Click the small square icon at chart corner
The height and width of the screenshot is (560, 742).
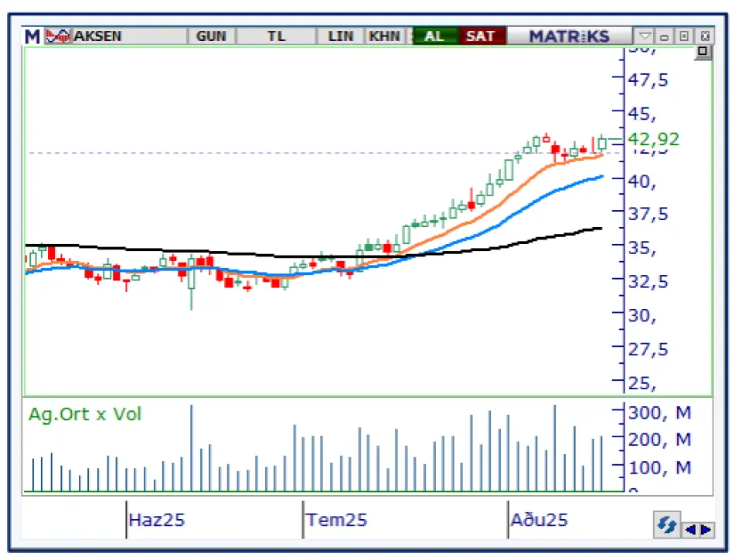703,52
